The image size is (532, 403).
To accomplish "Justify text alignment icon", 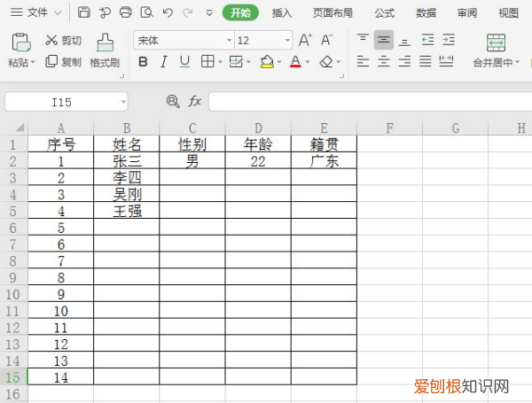I will click(425, 62).
